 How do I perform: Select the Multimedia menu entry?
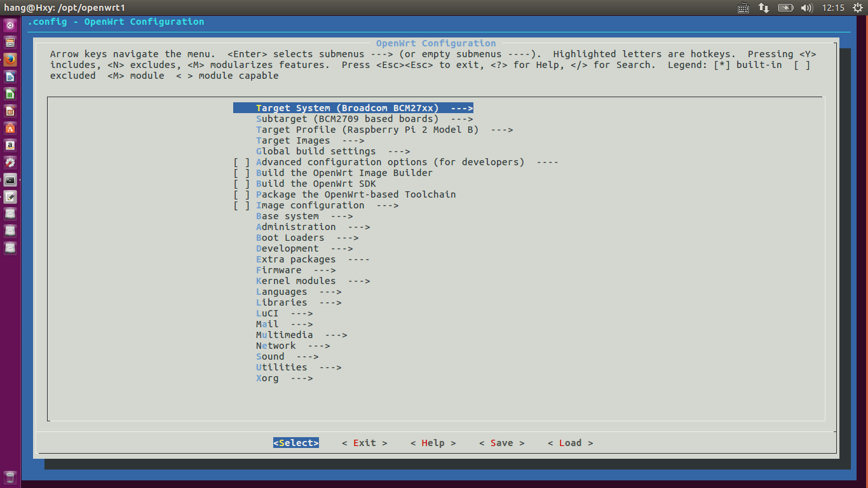[x=302, y=335]
